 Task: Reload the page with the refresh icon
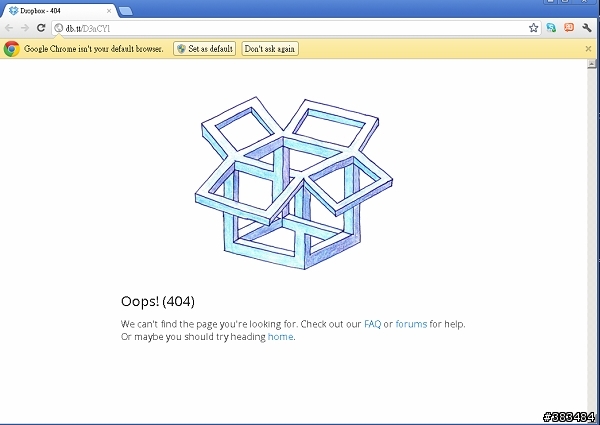[41, 28]
